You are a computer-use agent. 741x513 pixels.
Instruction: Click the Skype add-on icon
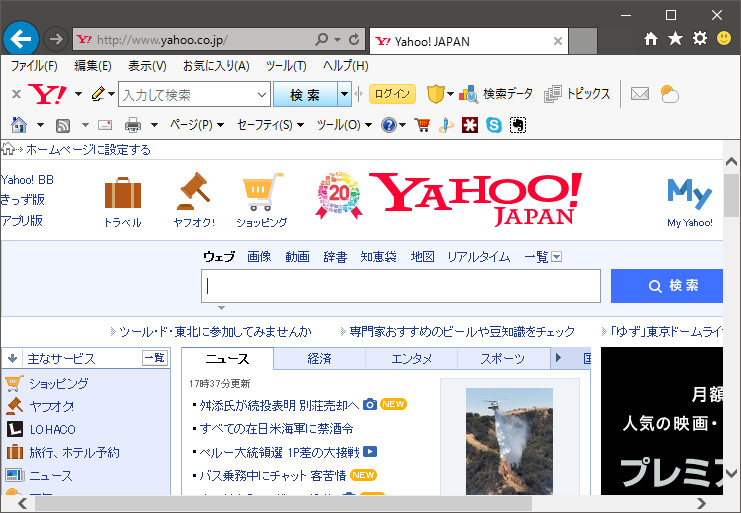494,125
